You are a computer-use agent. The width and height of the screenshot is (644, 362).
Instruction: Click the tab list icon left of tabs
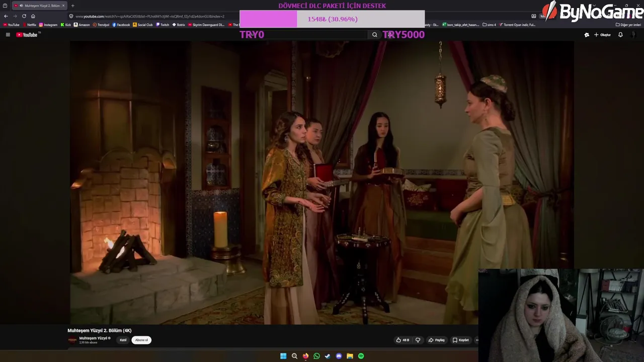pyautogui.click(x=5, y=6)
